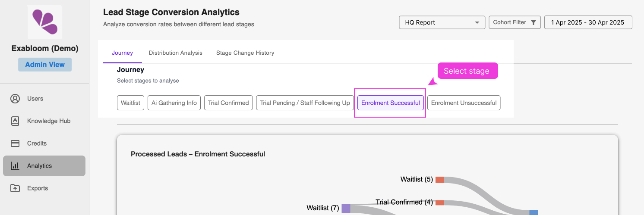
Task: Open the HQ Report dropdown
Action: (x=441, y=22)
